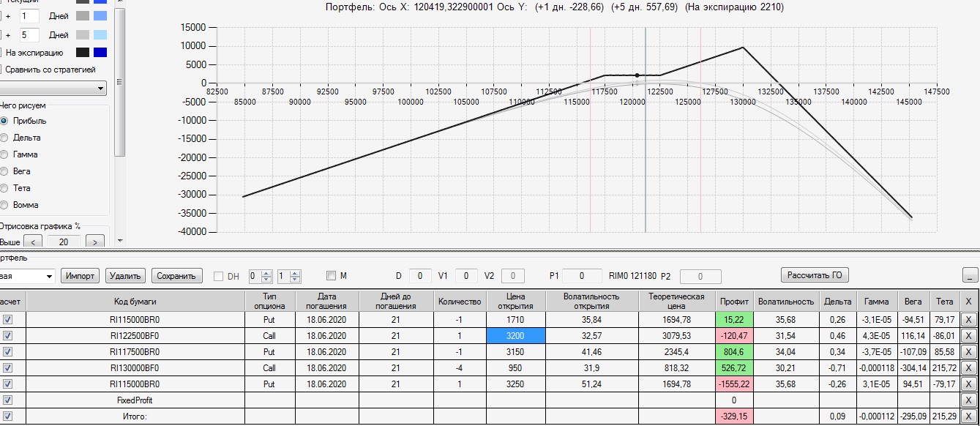Click the V1 input field
Screen dimensions: 980x426
[466, 276]
